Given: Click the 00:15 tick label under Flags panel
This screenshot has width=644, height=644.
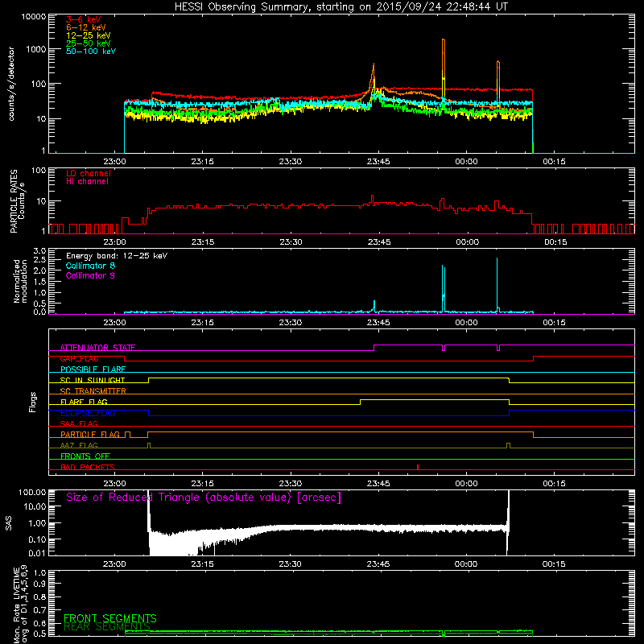Looking at the screenshot, I should pos(554,484).
